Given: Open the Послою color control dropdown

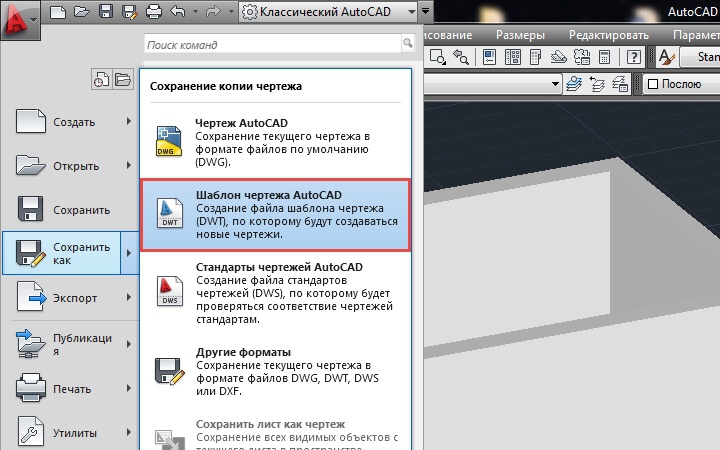Looking at the screenshot, I should [x=681, y=84].
